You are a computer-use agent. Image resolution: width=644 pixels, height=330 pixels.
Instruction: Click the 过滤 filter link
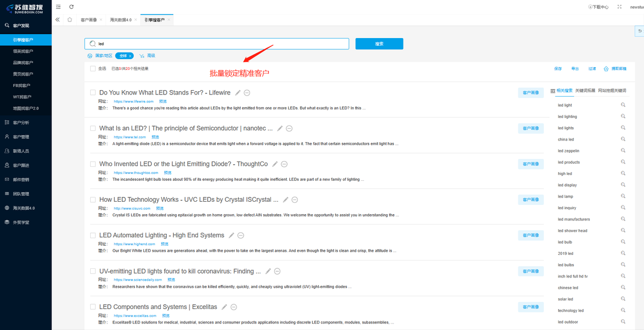(592, 69)
